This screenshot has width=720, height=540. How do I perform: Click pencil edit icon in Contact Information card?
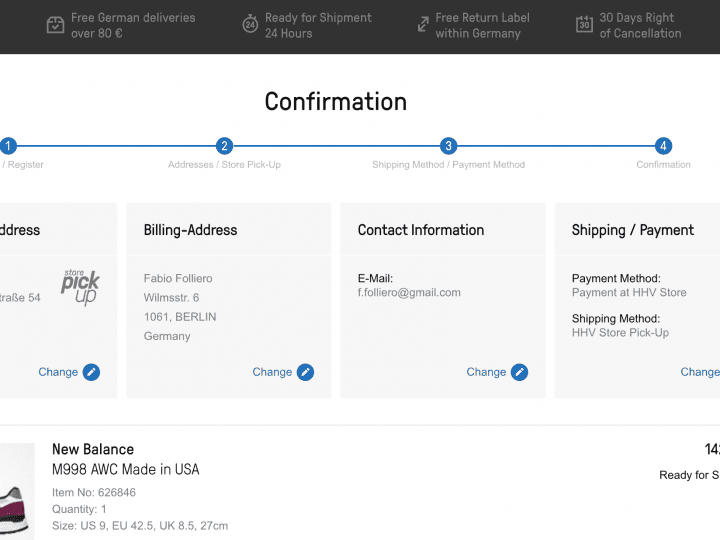point(519,372)
